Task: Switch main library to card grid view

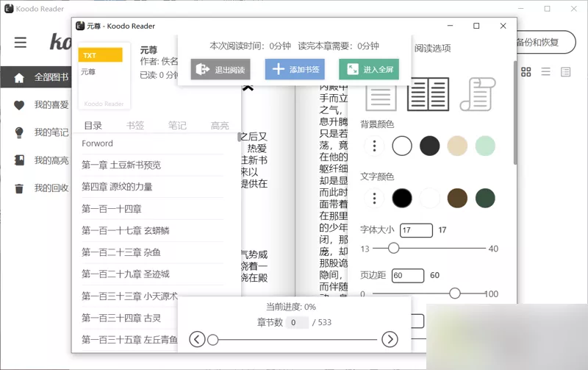Action: click(x=526, y=71)
